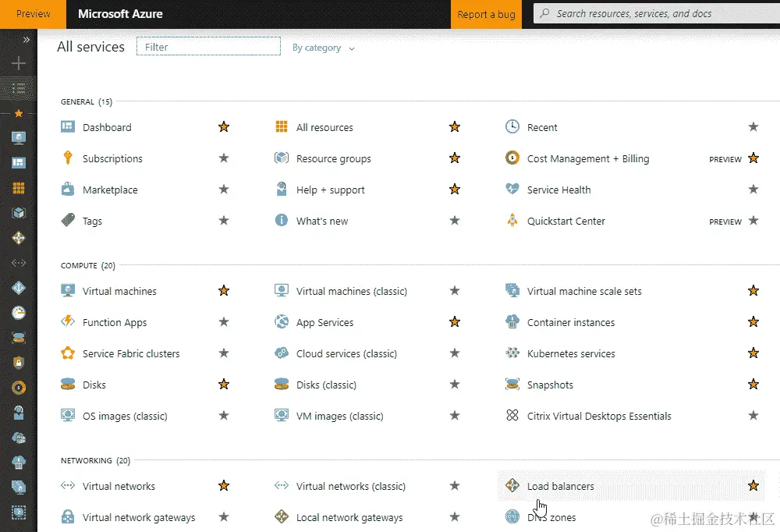Click the Service Fabric clusters icon

tap(68, 353)
